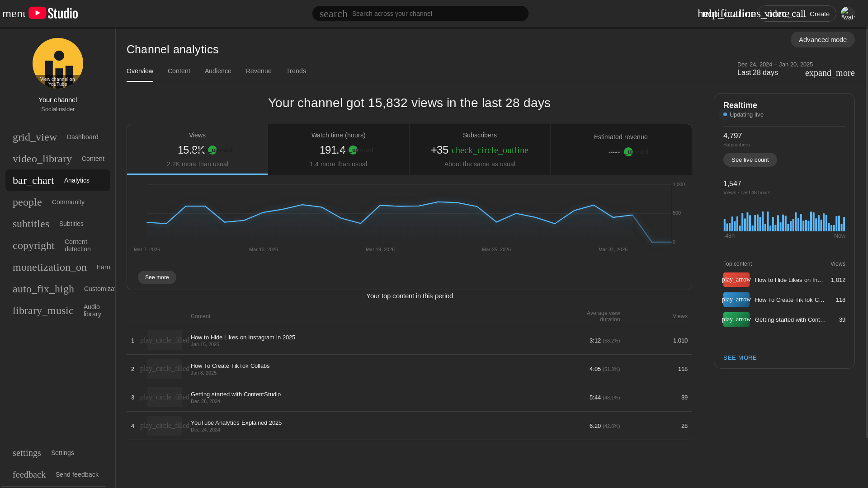This screenshot has height=488, width=868.
Task: Switch to the Trends tab
Action: click(296, 71)
